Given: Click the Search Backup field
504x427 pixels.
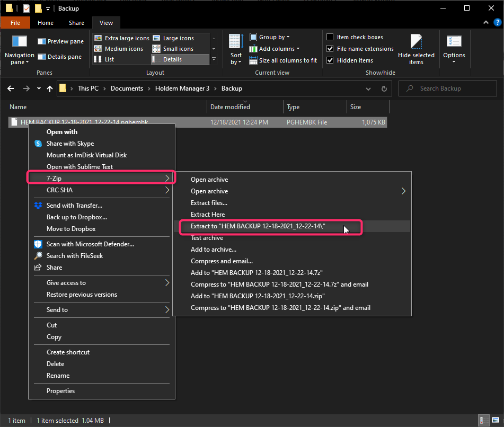Looking at the screenshot, I should pos(448,88).
